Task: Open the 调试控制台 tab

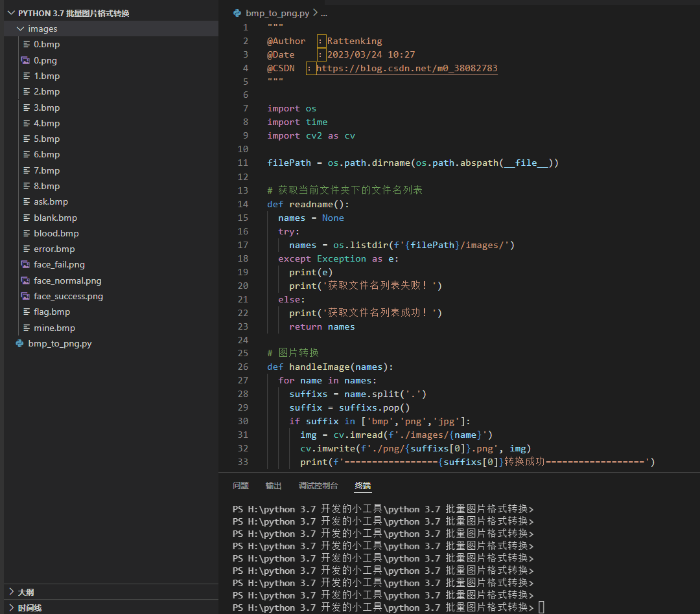Action: tap(318, 486)
